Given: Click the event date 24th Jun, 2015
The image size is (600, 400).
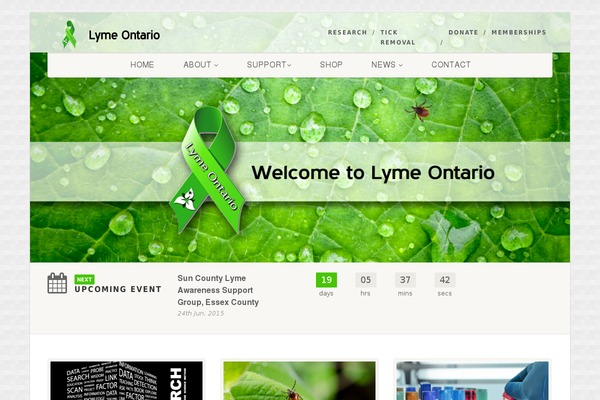Looking at the screenshot, I should click(x=201, y=313).
